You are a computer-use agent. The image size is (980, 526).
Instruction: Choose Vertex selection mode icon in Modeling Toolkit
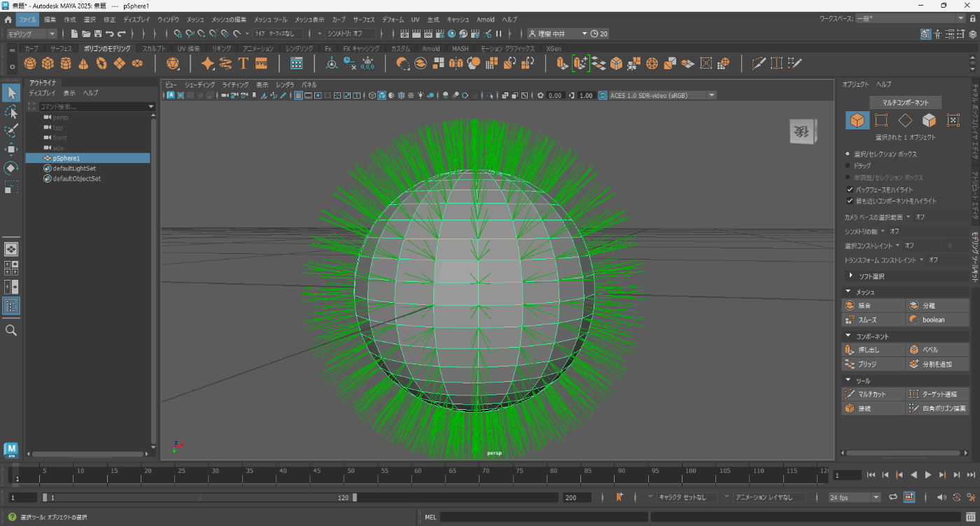pos(881,120)
